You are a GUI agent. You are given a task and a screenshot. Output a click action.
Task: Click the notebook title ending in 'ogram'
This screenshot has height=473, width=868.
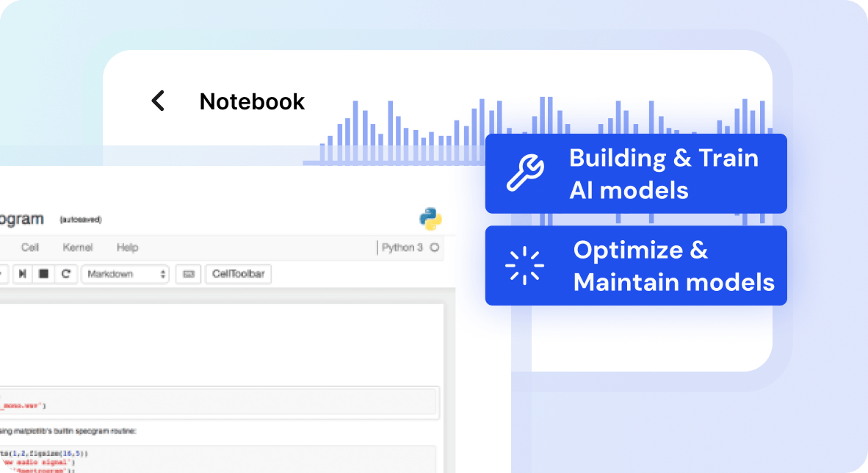21,220
